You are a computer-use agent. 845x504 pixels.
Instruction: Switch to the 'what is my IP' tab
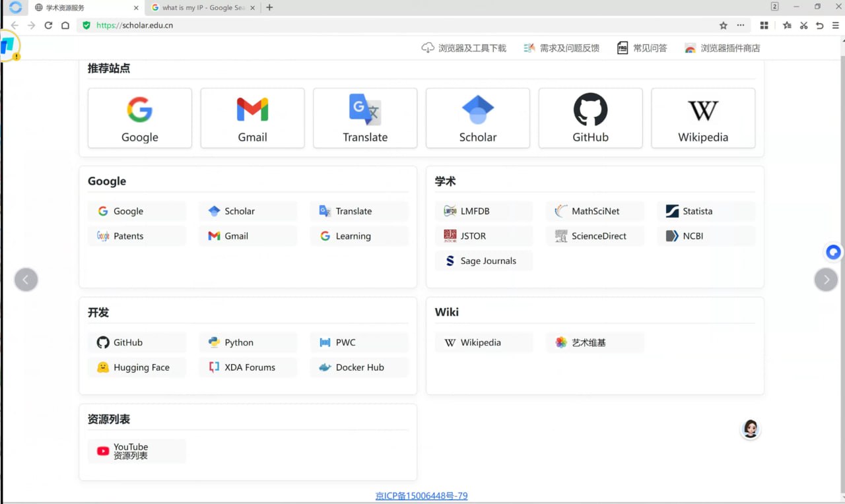tap(203, 8)
